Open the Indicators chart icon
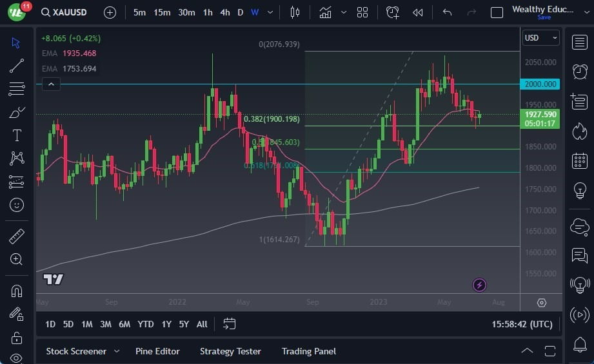Image resolution: width=594 pixels, height=364 pixels. point(326,12)
